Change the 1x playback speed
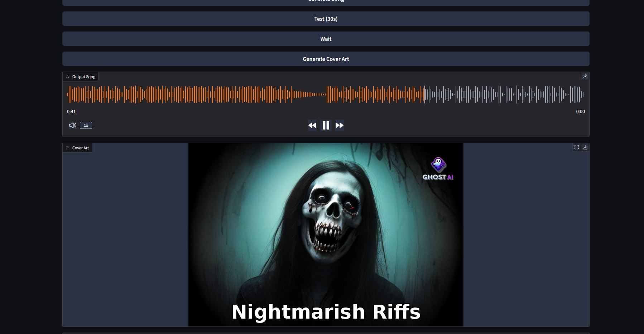The image size is (644, 334). 86,125
